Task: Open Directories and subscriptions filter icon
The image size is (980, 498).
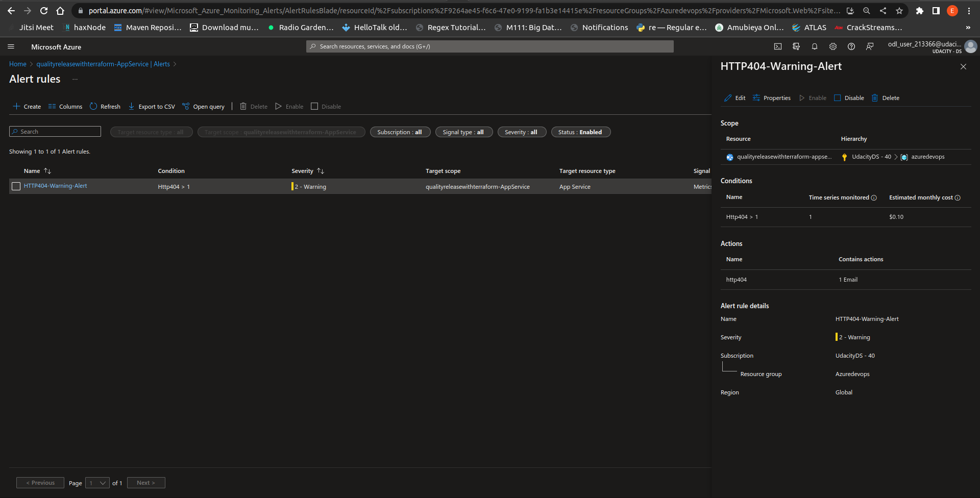Action: 796,46
